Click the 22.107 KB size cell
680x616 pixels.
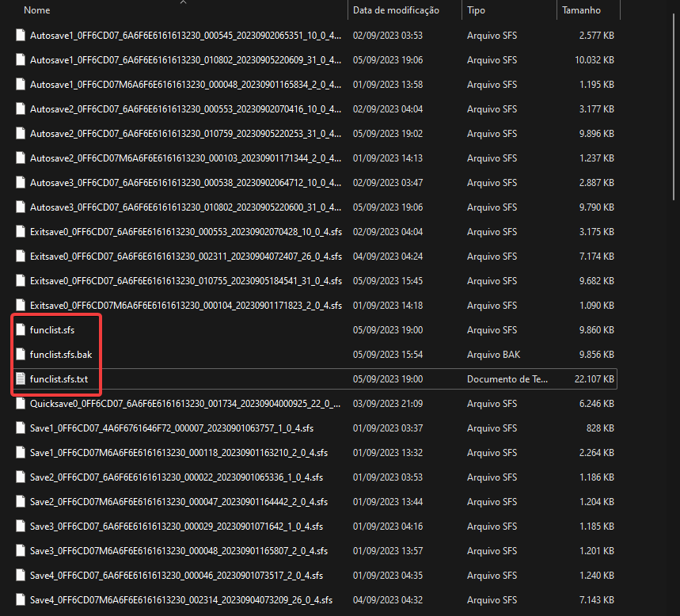(x=592, y=379)
